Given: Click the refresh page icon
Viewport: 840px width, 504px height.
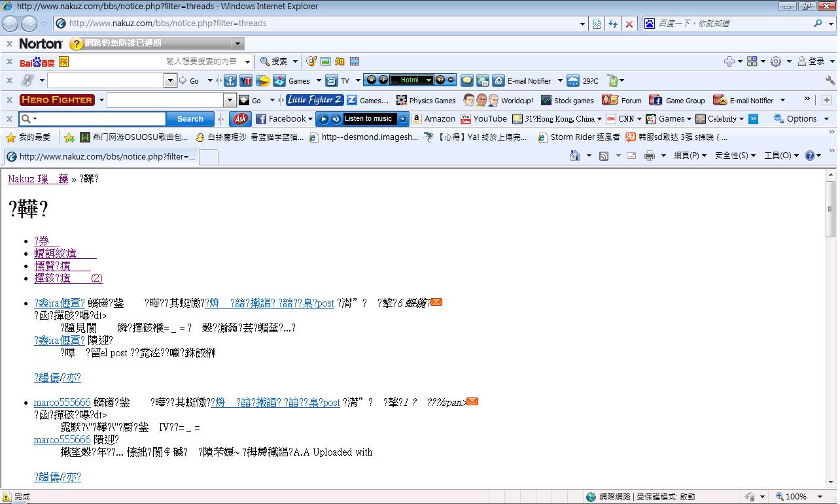Looking at the screenshot, I should 613,24.
